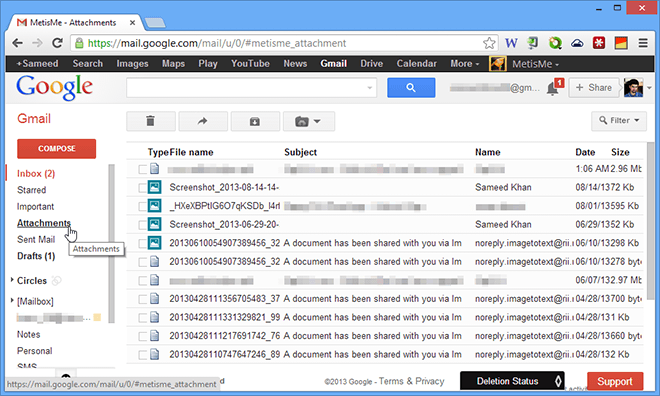
Task: Click document icon of 20130428111356705483_37
Action: pos(155,298)
